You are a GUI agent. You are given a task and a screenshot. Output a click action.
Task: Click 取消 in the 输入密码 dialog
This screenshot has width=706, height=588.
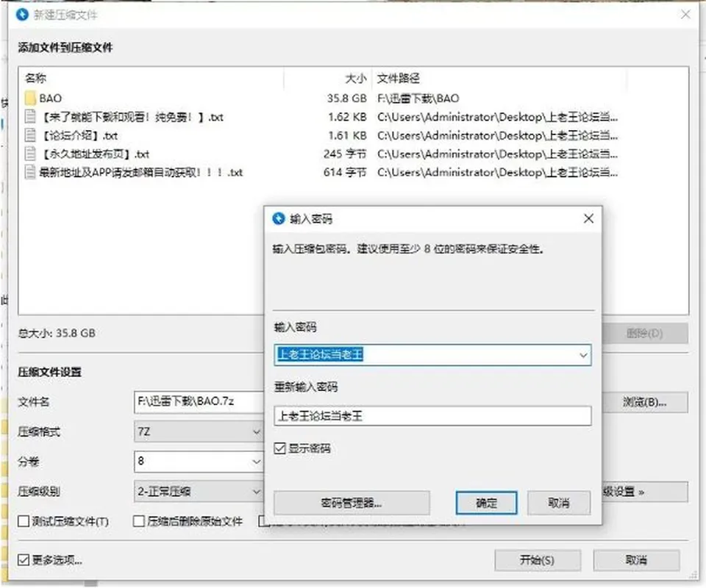(559, 503)
